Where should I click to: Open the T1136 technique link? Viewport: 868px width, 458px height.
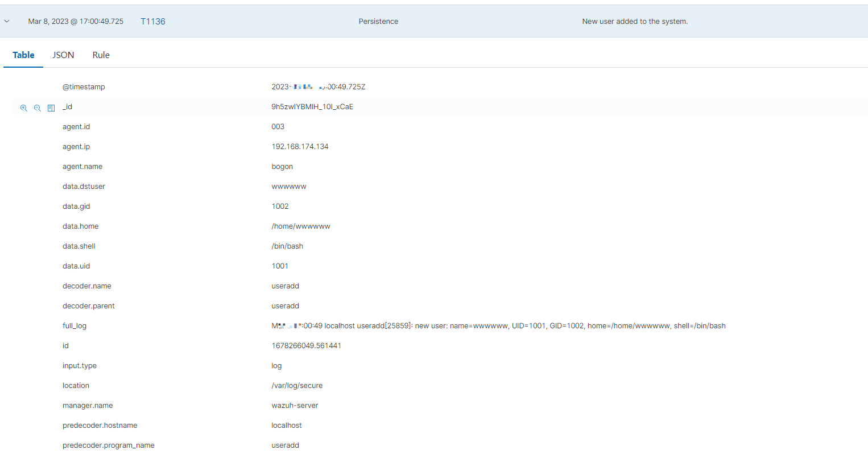tap(153, 22)
